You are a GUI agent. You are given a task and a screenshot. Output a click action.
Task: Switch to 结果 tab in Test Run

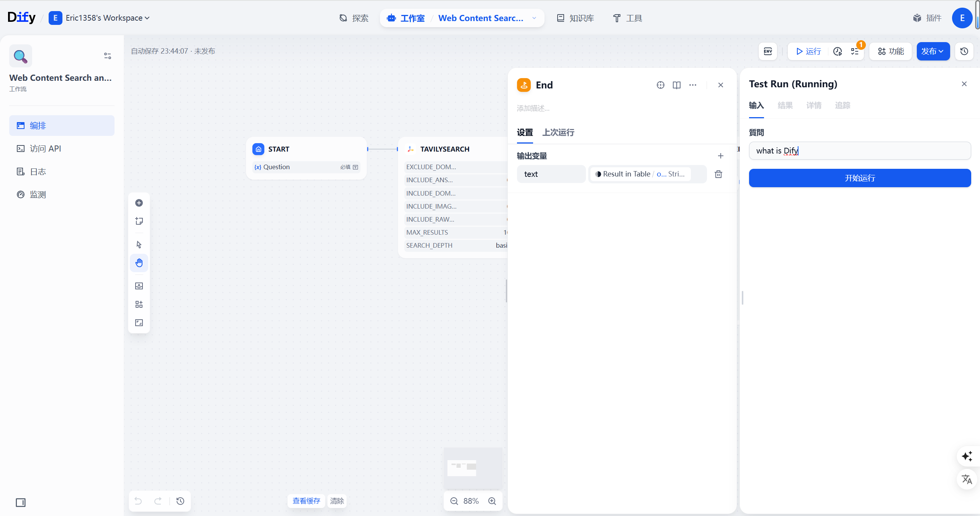point(785,105)
